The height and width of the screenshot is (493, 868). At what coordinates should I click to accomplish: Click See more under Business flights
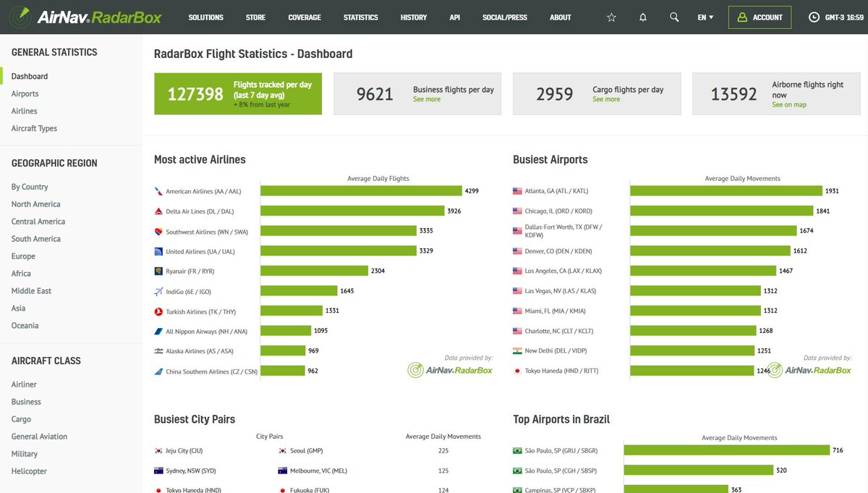(x=427, y=99)
